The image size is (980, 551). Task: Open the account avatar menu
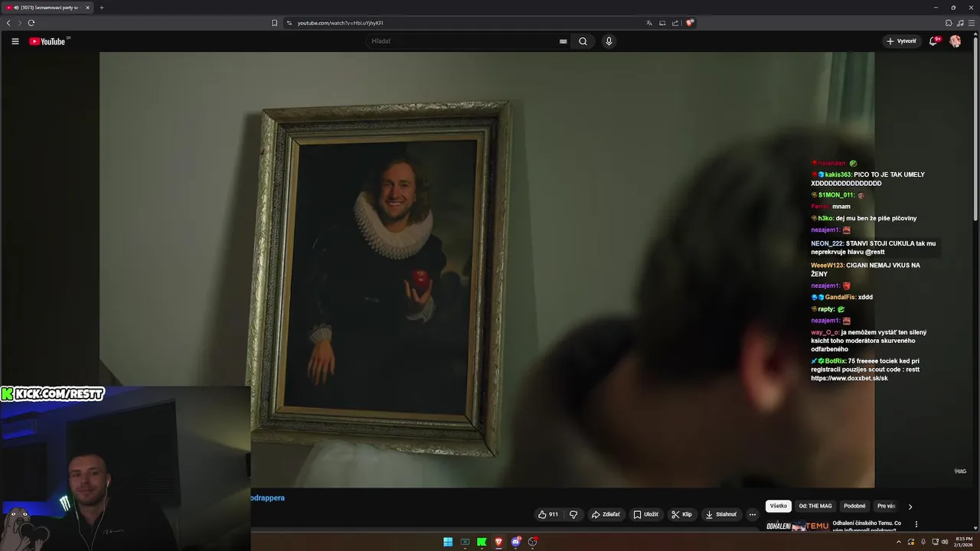click(955, 41)
